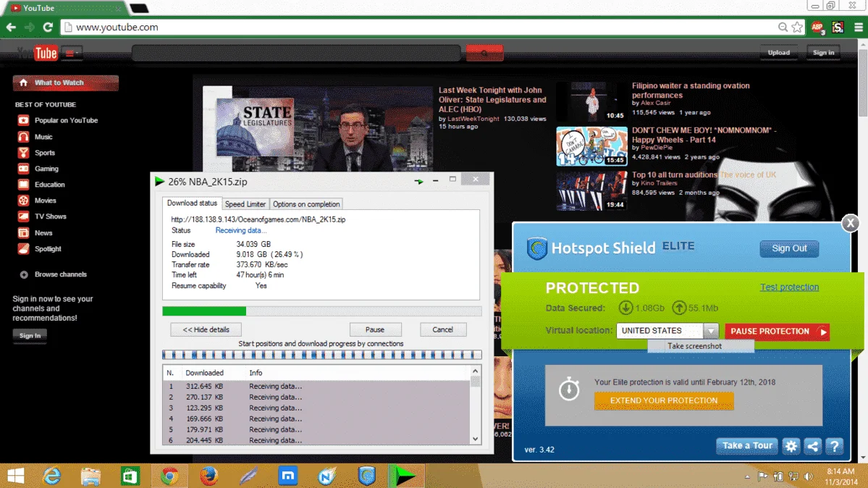The width and height of the screenshot is (868, 488).
Task: Click Sign Out in Hotspot Shield
Action: 789,249
